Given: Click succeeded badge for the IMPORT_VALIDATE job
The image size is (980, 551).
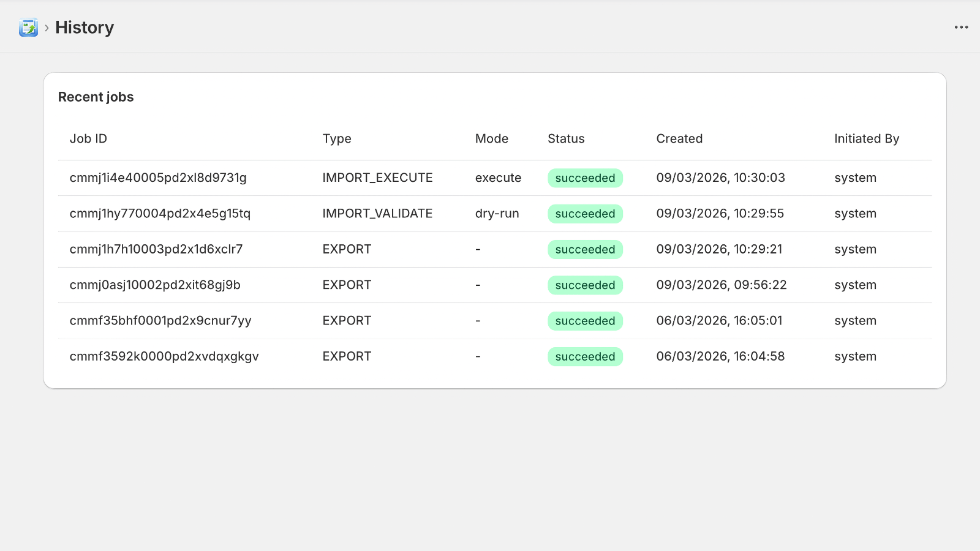Looking at the screenshot, I should click(x=585, y=214).
